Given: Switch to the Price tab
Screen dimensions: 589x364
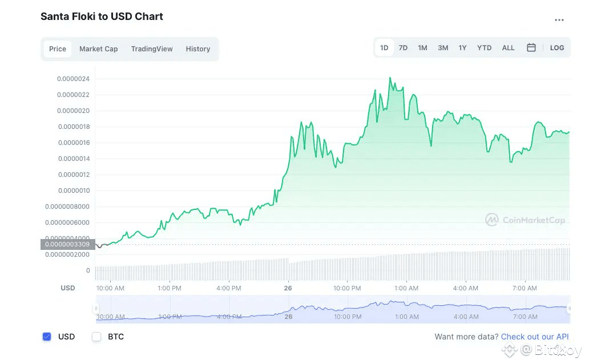Looking at the screenshot, I should click(58, 49).
